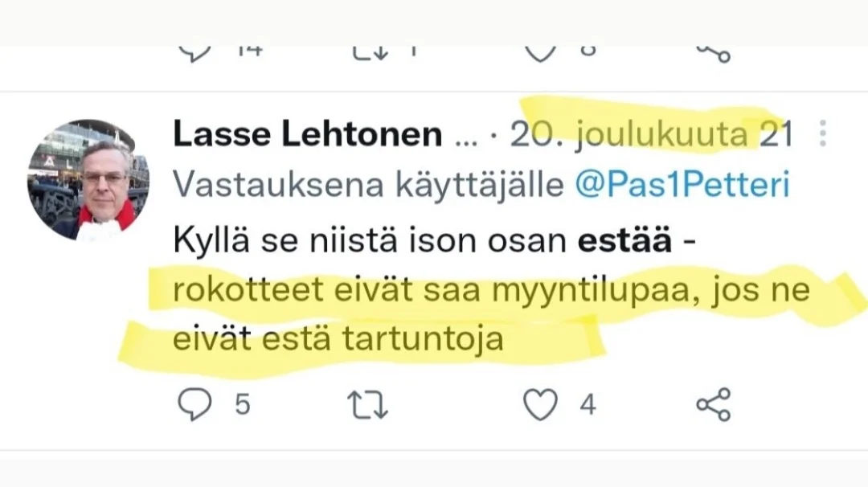Viewport: 868px width, 487px height.
Task: Reply to Lasse Lehtonen's tweet
Action: (194, 404)
